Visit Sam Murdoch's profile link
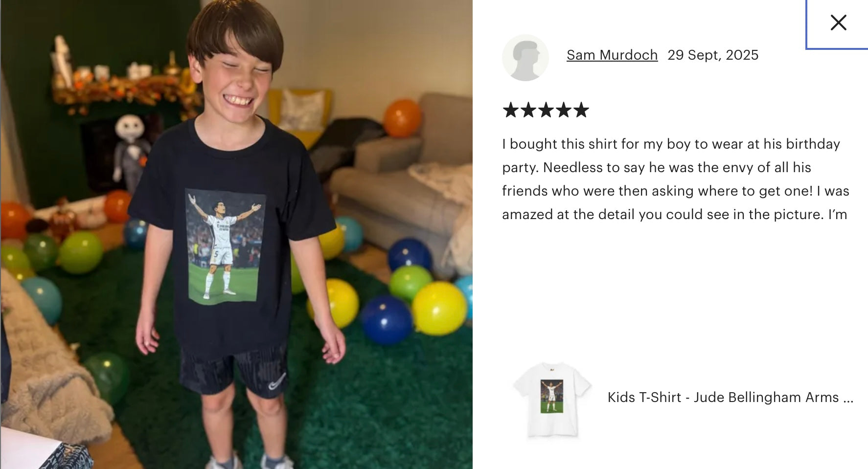 tap(612, 55)
